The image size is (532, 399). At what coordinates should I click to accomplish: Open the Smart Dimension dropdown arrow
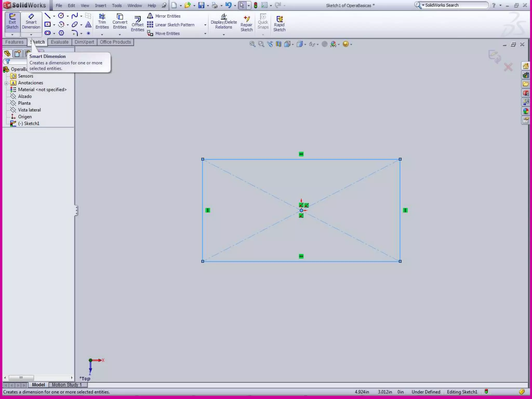(x=31, y=35)
